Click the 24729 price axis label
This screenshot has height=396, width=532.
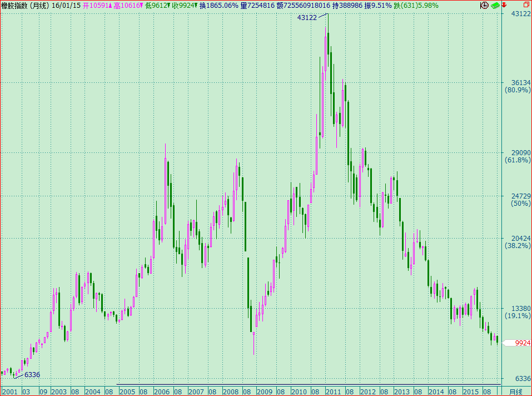521,196
